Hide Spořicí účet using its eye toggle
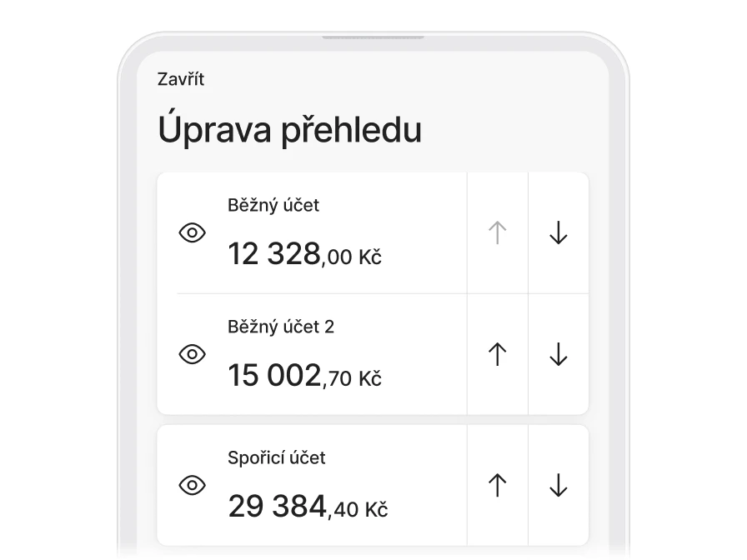Image resolution: width=747 pixels, height=560 pixels. coord(193,484)
